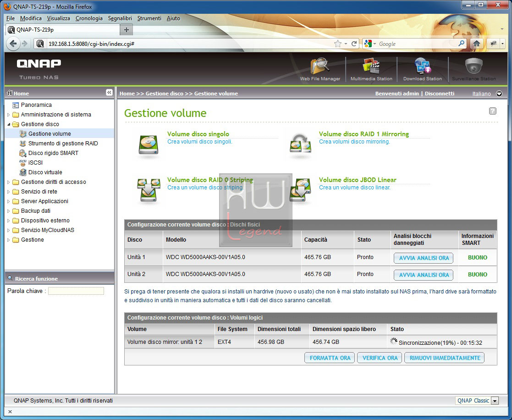Click the RIMUOVI IMMEDIATAMENTE button
The height and width of the screenshot is (420, 512).
tap(445, 358)
